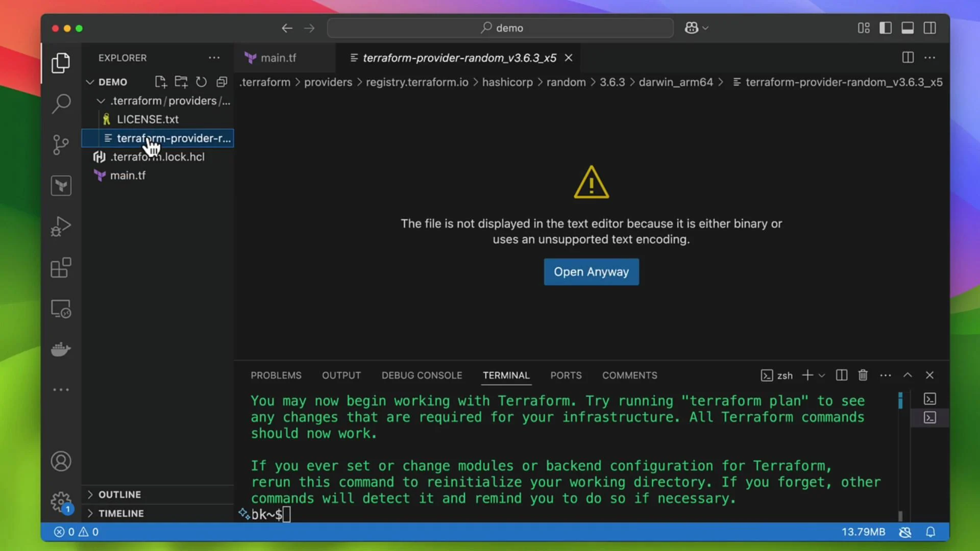The width and height of the screenshot is (980, 551).
Task: Maximize the panel size with chevron
Action: pyautogui.click(x=908, y=375)
